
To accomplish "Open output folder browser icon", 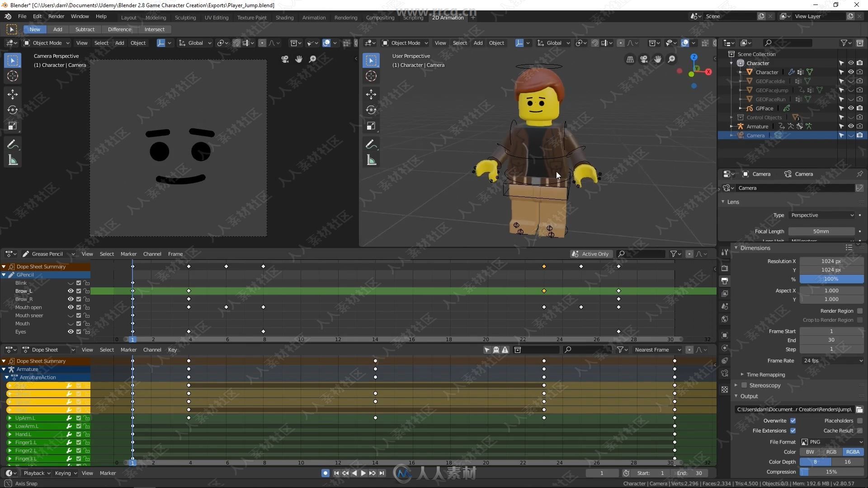I will tap(859, 409).
